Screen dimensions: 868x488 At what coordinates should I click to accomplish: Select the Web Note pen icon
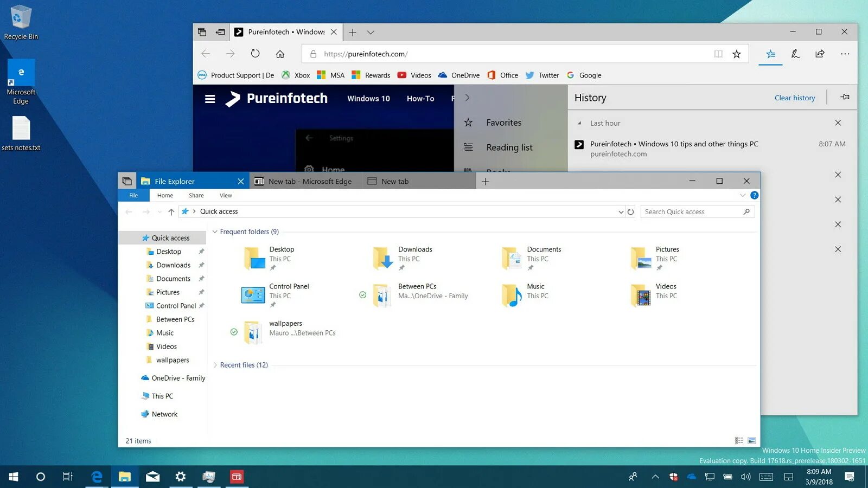coord(795,54)
